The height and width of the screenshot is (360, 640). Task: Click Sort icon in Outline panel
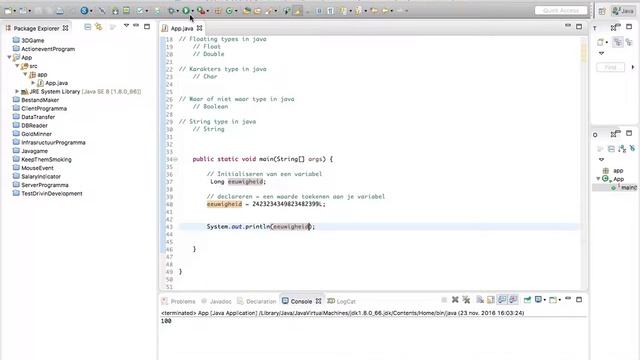pos(622,149)
